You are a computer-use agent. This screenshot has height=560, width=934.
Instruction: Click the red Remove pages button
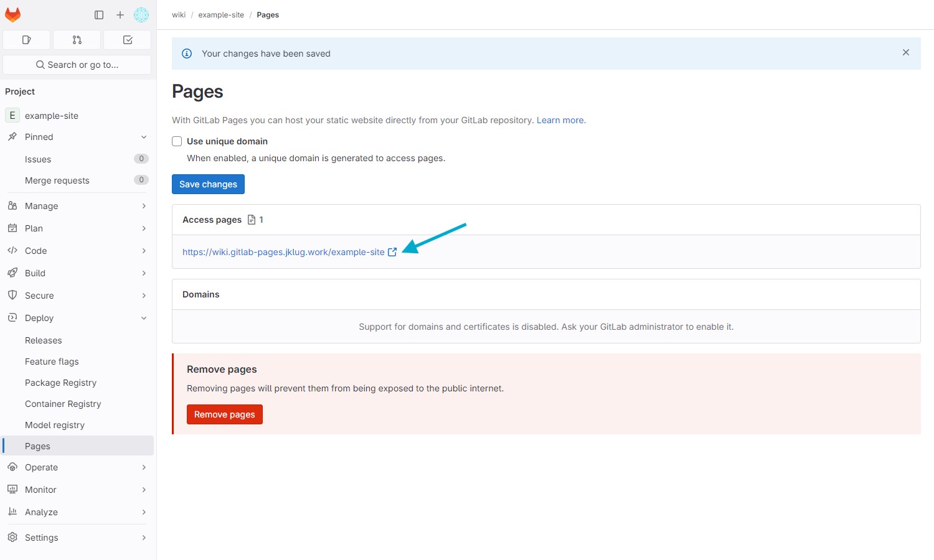[224, 414]
